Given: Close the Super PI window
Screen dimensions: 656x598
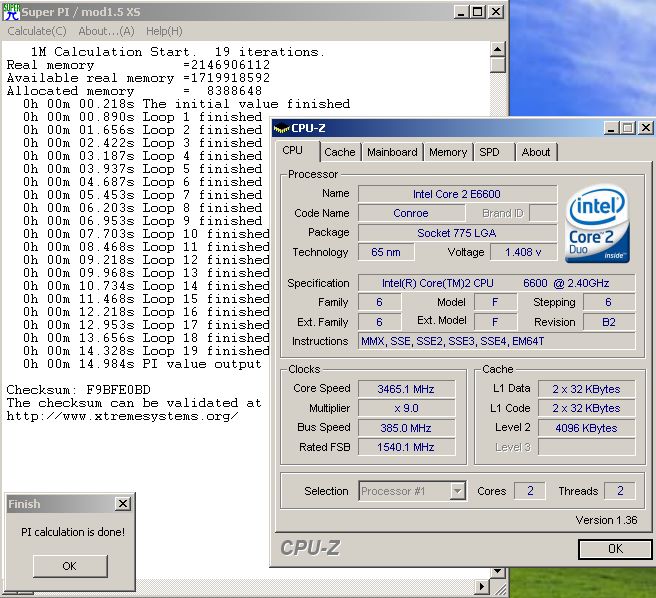Looking at the screenshot, I should click(496, 12).
